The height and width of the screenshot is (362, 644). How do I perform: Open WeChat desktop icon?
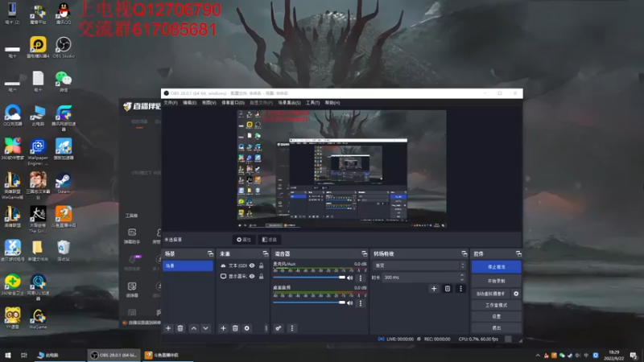[64, 81]
